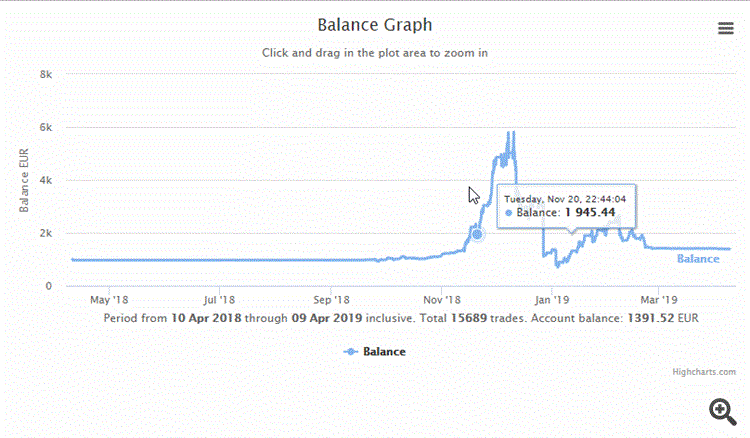
Task: Click the Jul '18 axis label
Action: 219,300
